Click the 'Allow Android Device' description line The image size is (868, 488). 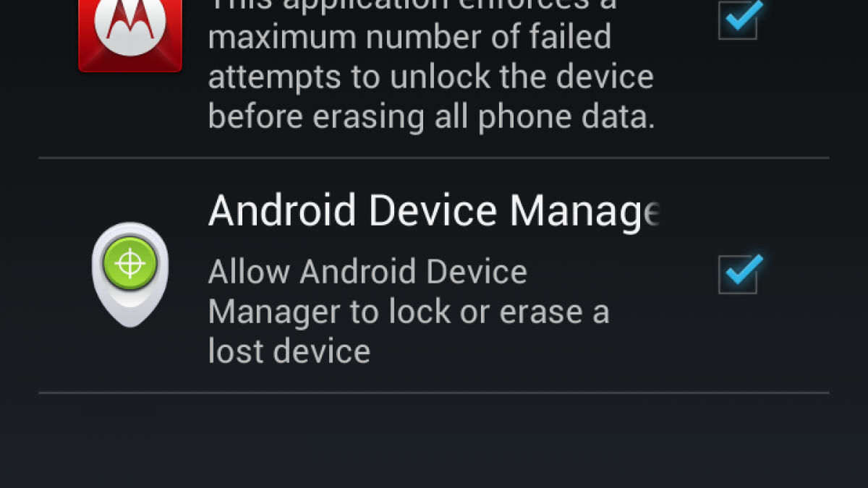[x=367, y=273]
